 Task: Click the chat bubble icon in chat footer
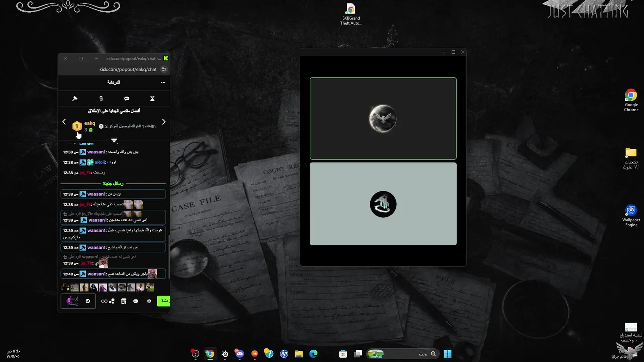(136, 301)
